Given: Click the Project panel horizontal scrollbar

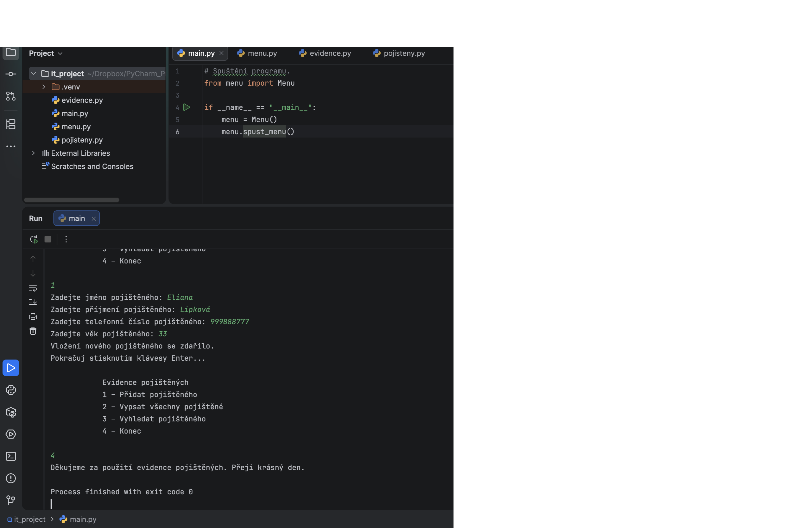Looking at the screenshot, I should pyautogui.click(x=72, y=200).
